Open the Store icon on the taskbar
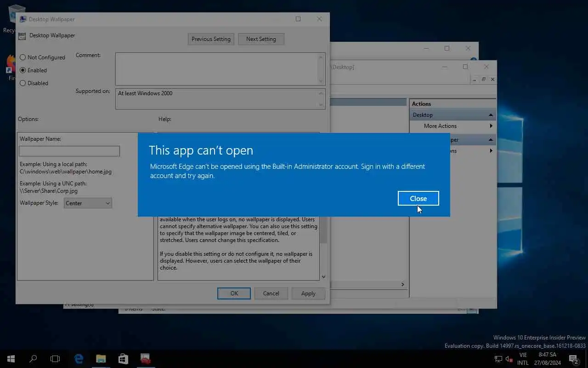 (x=123, y=359)
